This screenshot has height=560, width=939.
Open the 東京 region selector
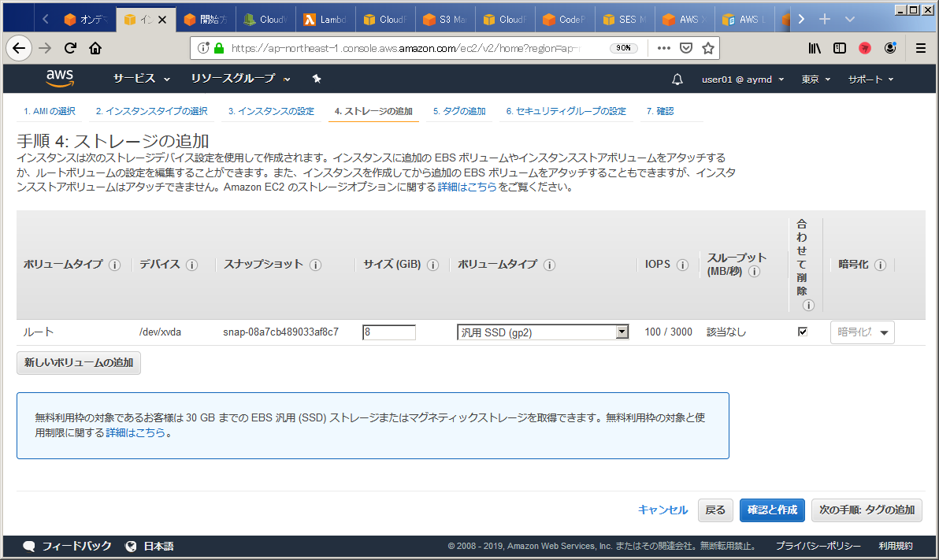pos(816,79)
